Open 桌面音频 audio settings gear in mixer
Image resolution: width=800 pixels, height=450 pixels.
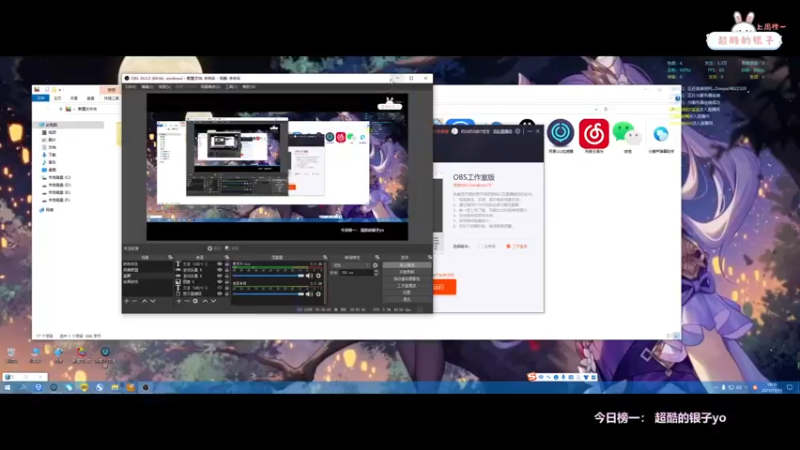click(x=318, y=294)
